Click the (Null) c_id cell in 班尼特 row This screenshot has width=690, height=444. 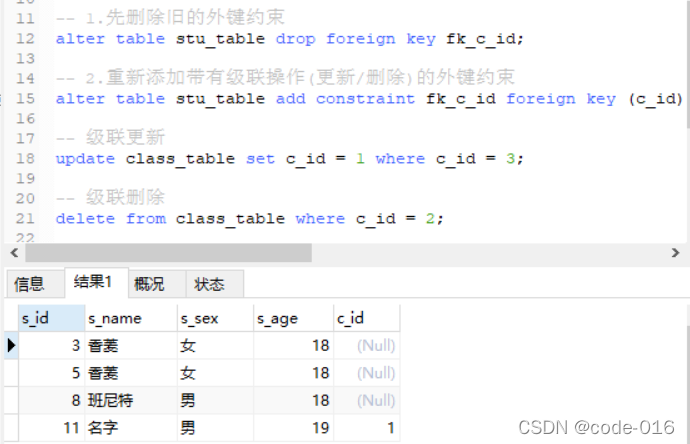(x=367, y=400)
